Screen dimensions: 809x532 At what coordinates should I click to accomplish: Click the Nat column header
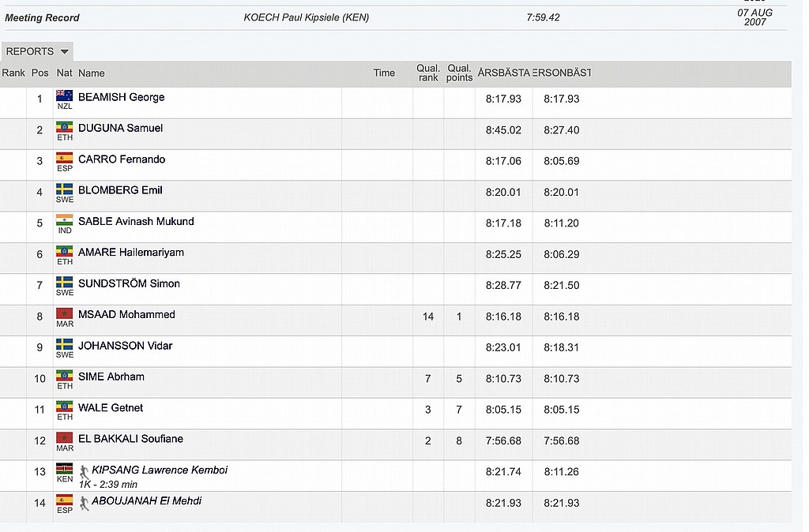pyautogui.click(x=64, y=73)
